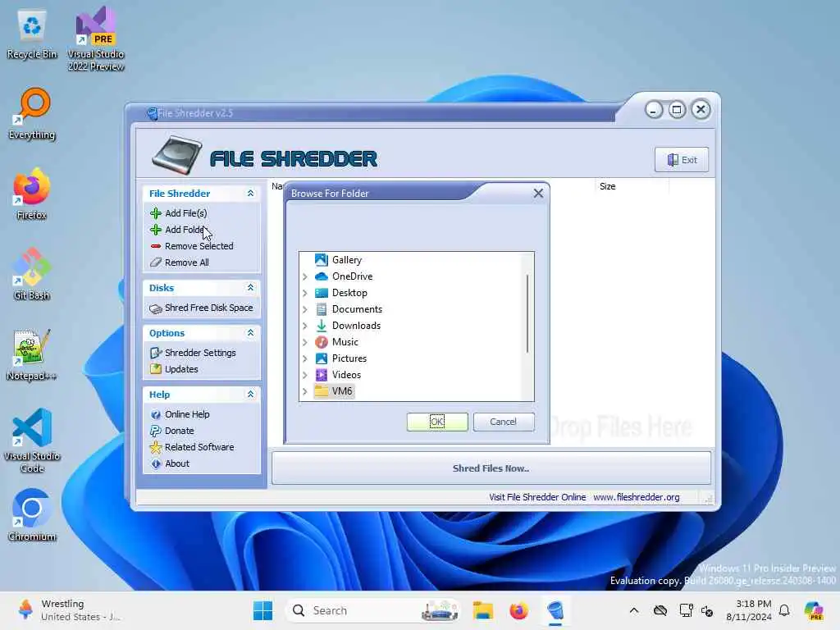The height and width of the screenshot is (630, 840).
Task: Collapse the Disks sidebar section
Action: [x=250, y=288]
